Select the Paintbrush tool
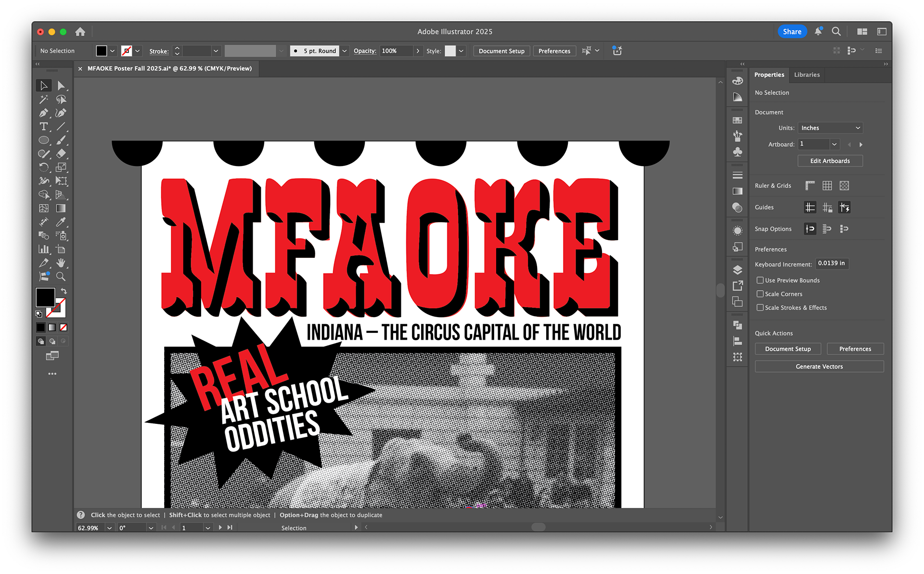Viewport: 924px width, 574px height. pos(61,141)
